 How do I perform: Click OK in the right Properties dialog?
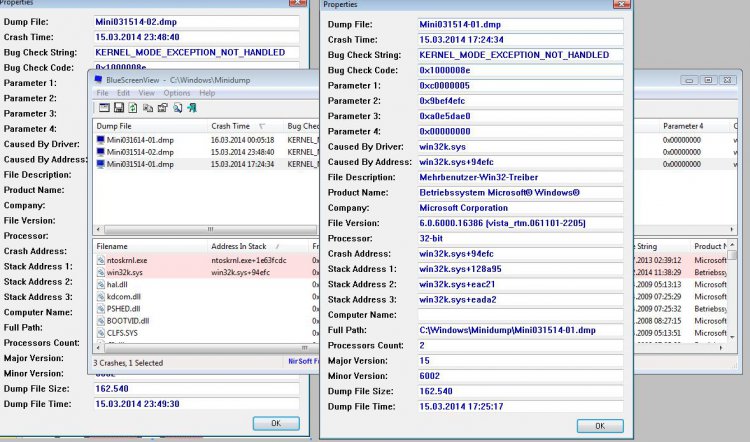tap(600, 426)
